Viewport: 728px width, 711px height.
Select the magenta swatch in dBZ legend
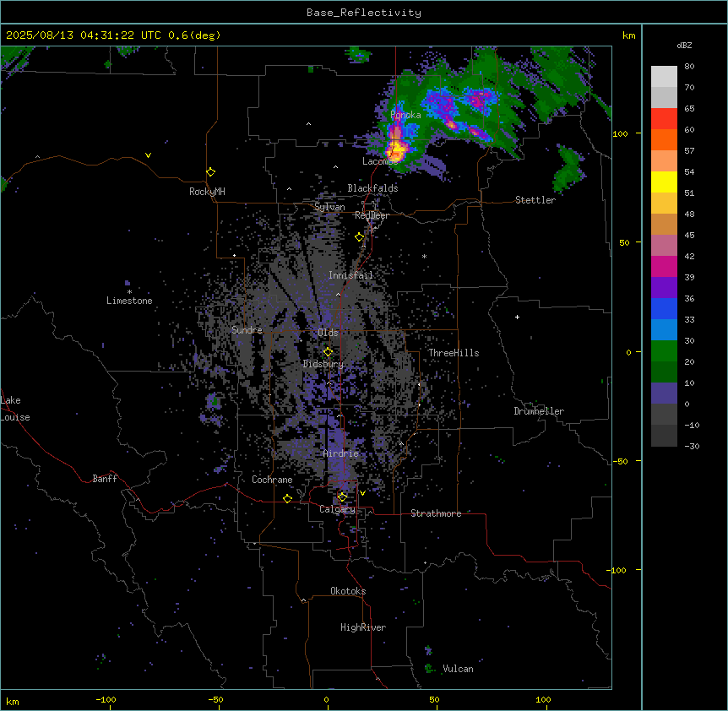click(x=664, y=266)
